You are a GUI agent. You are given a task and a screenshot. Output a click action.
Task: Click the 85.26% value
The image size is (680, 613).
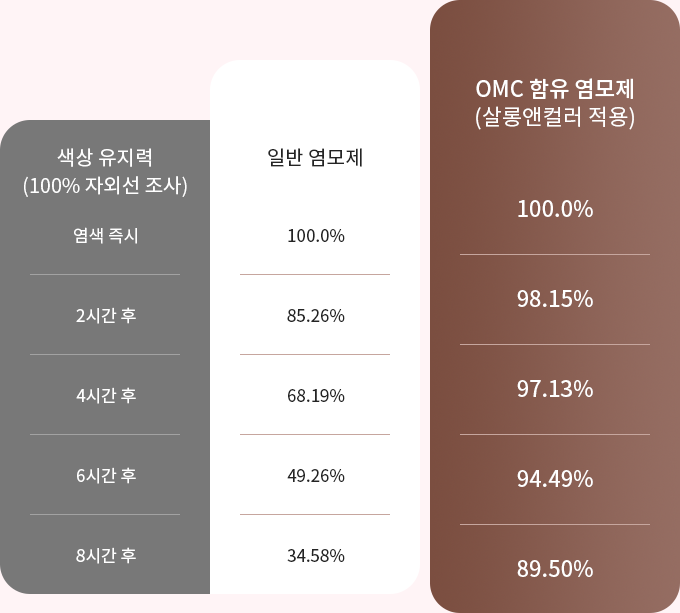(316, 316)
